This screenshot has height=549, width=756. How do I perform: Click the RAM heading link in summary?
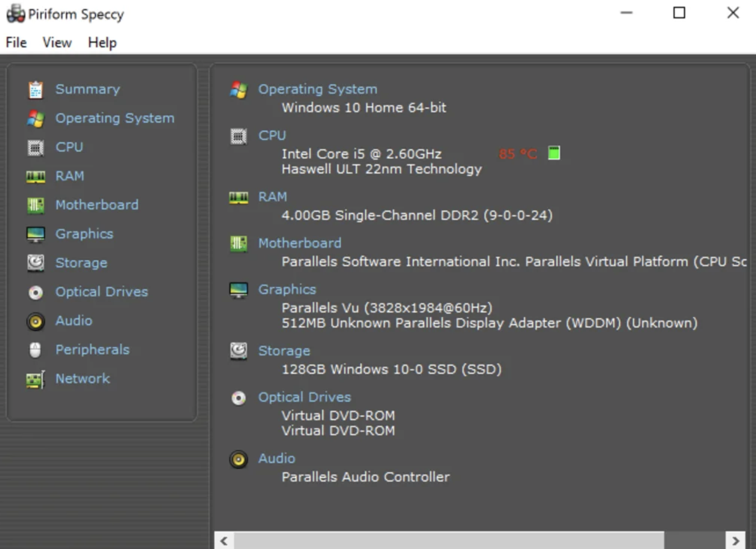pos(273,197)
